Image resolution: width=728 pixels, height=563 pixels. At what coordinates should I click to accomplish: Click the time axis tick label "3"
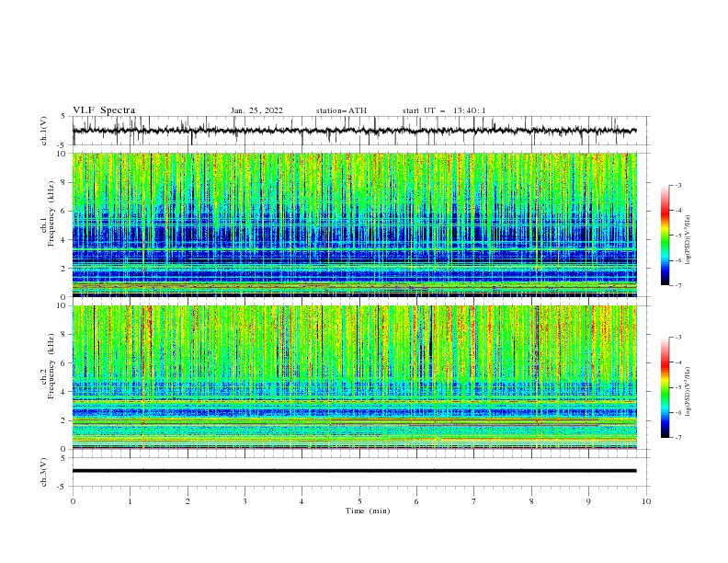245,501
